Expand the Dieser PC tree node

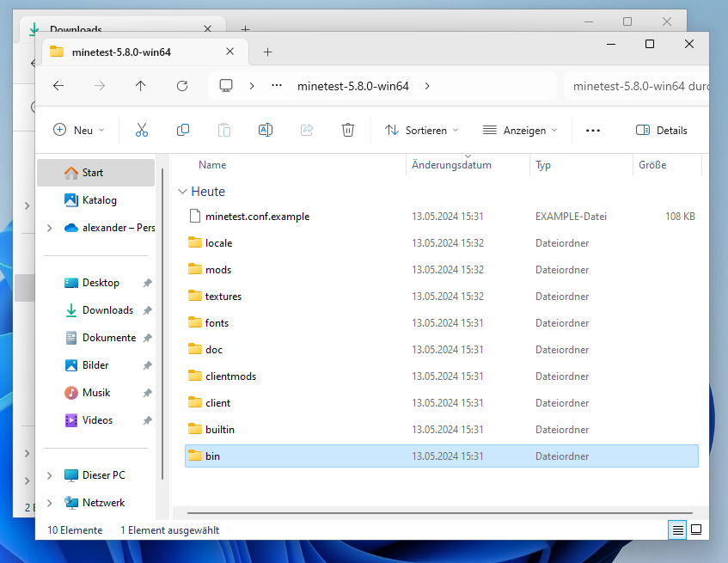(x=50, y=475)
